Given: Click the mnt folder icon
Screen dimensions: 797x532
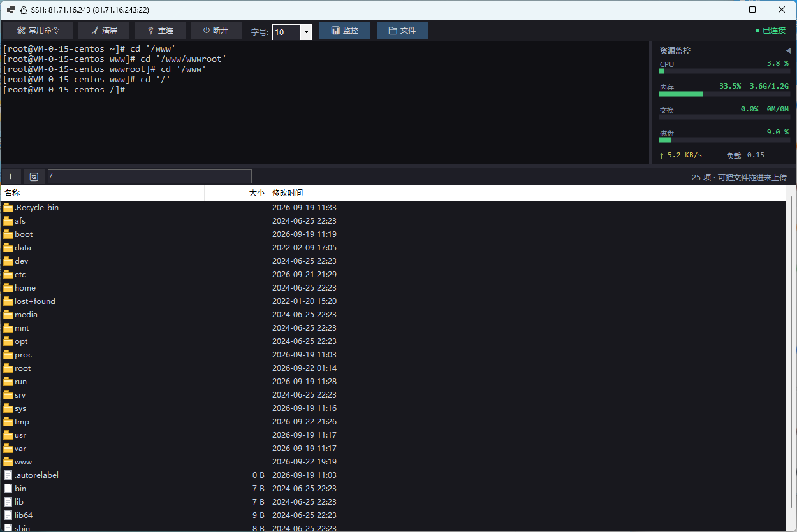Looking at the screenshot, I should (x=8, y=328).
